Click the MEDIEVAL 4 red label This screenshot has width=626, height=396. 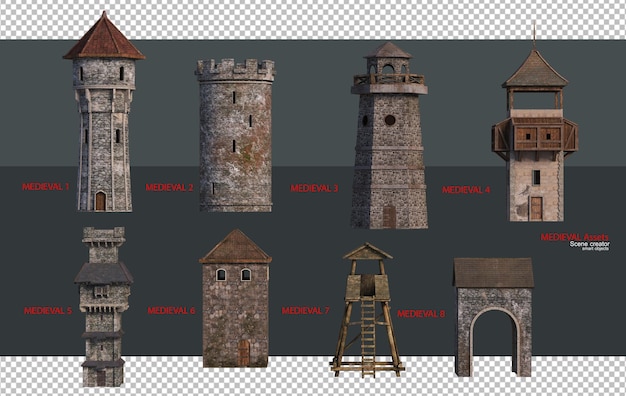click(x=466, y=190)
